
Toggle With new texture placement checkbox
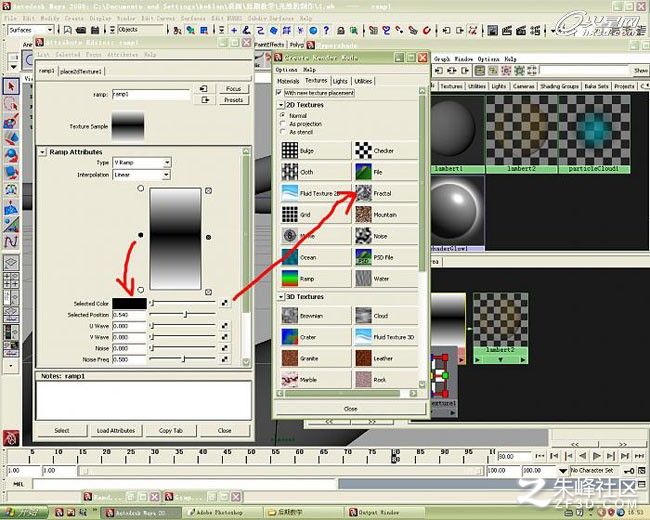click(x=279, y=92)
